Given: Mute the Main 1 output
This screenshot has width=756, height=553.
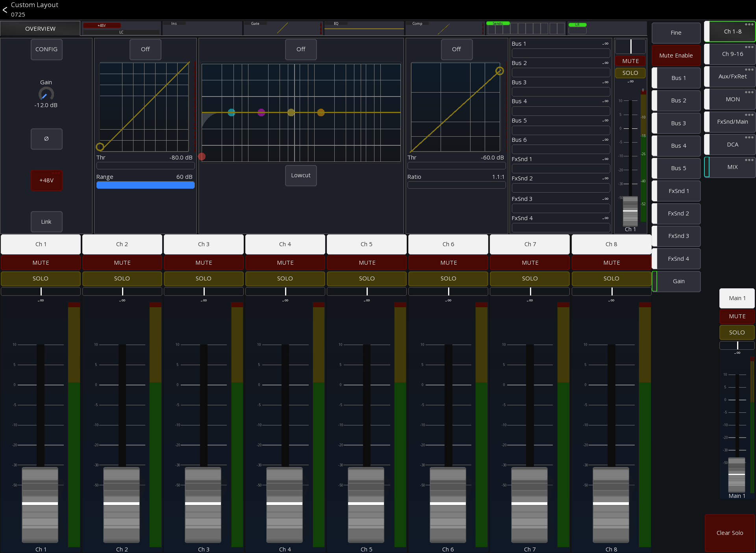Looking at the screenshot, I should pos(737,316).
